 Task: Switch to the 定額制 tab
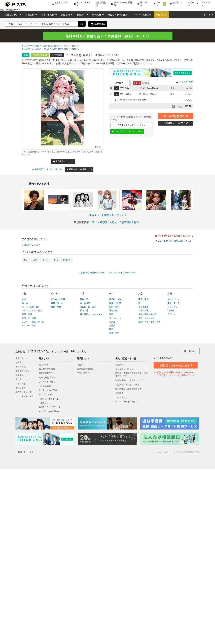coord(141,83)
